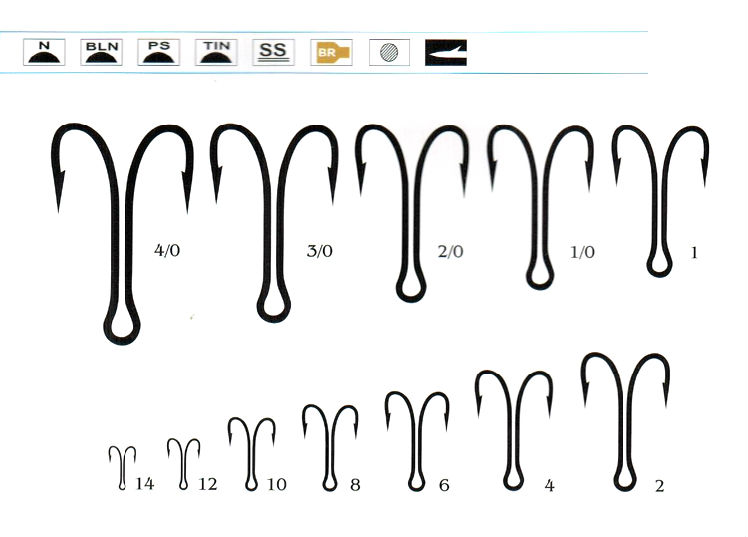
Task: Click the '14' size label
Action: coord(145,484)
